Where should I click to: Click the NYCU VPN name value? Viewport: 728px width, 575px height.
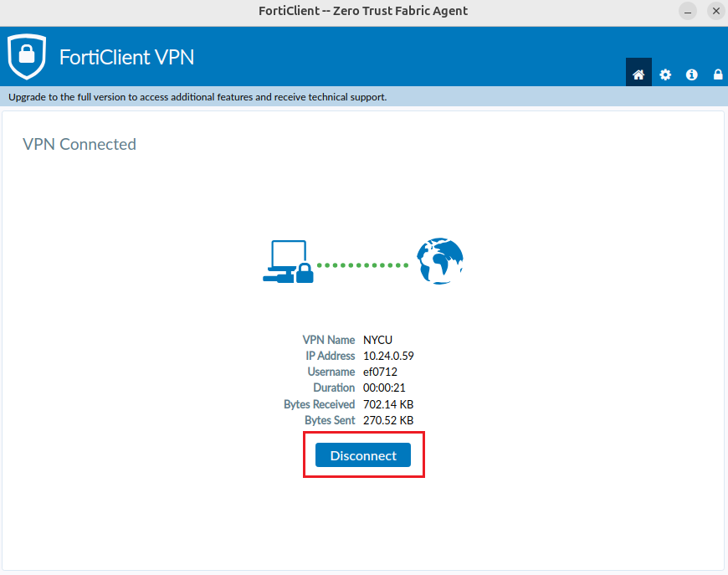[x=379, y=340]
